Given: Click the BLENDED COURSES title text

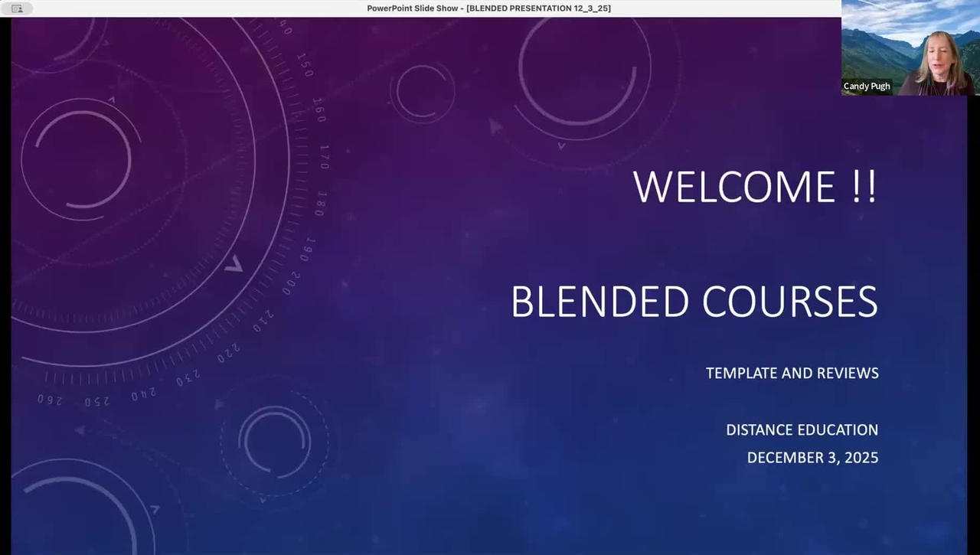Looking at the screenshot, I should (694, 302).
